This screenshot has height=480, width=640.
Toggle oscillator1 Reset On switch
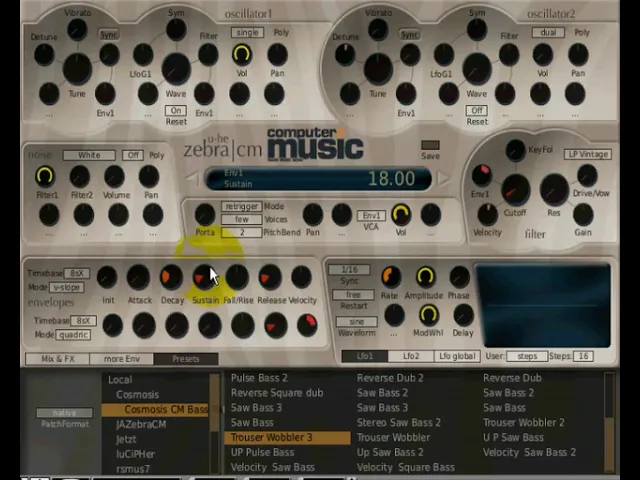[176, 111]
